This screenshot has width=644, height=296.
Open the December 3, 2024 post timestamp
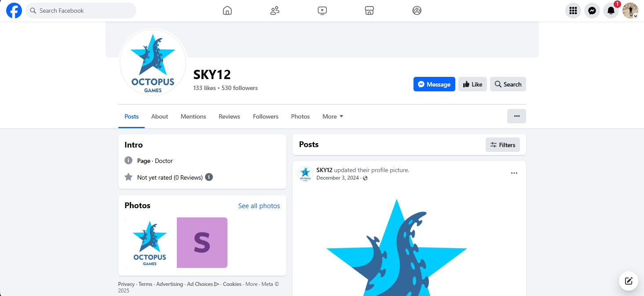coord(338,178)
